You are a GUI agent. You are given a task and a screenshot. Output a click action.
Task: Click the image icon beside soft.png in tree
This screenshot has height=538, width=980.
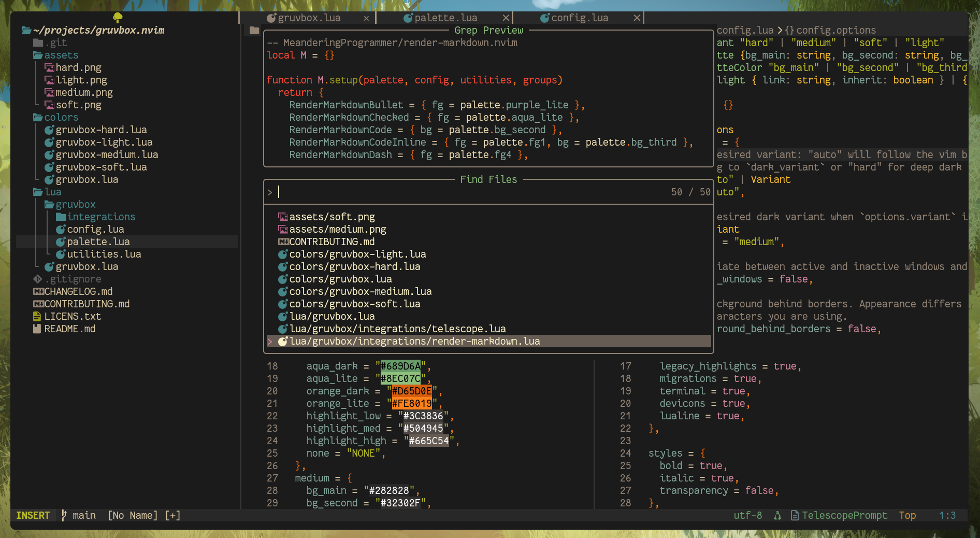[50, 105]
